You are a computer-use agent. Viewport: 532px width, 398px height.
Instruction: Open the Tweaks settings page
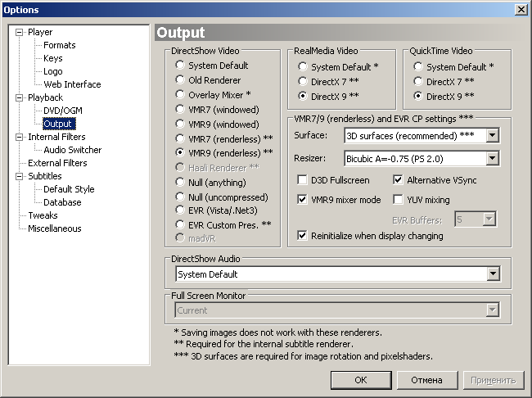43,215
